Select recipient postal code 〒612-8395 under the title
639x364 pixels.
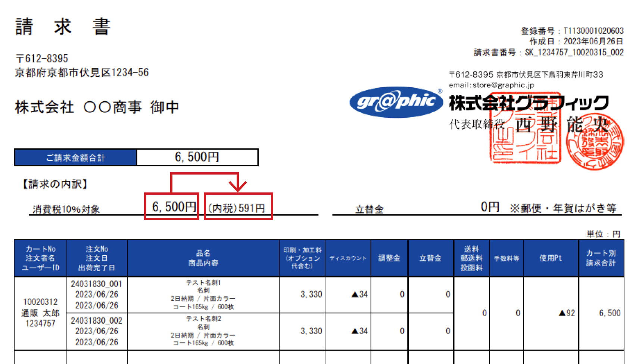pos(42,59)
